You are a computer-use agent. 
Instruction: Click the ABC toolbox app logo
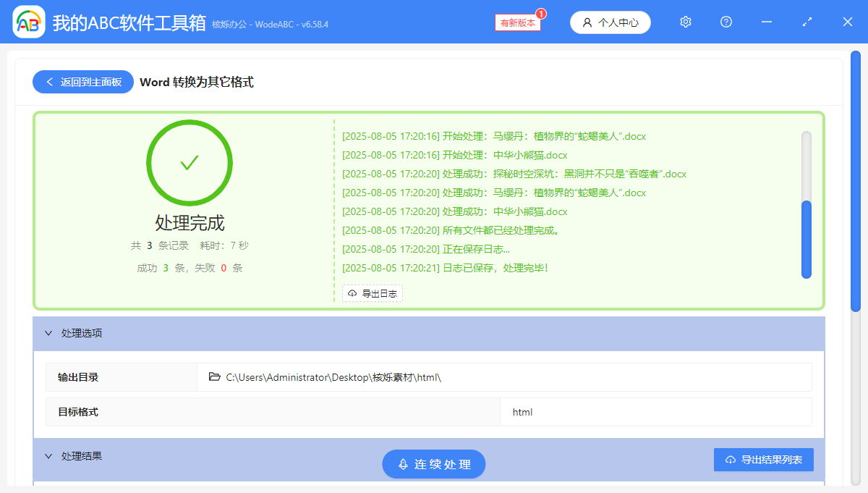click(x=27, y=22)
